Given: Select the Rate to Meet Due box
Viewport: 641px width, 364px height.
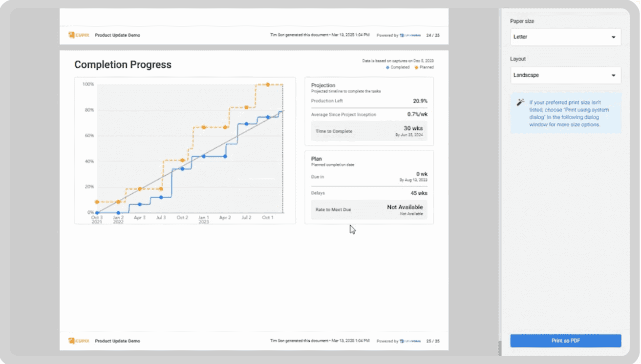Looking at the screenshot, I should [369, 209].
